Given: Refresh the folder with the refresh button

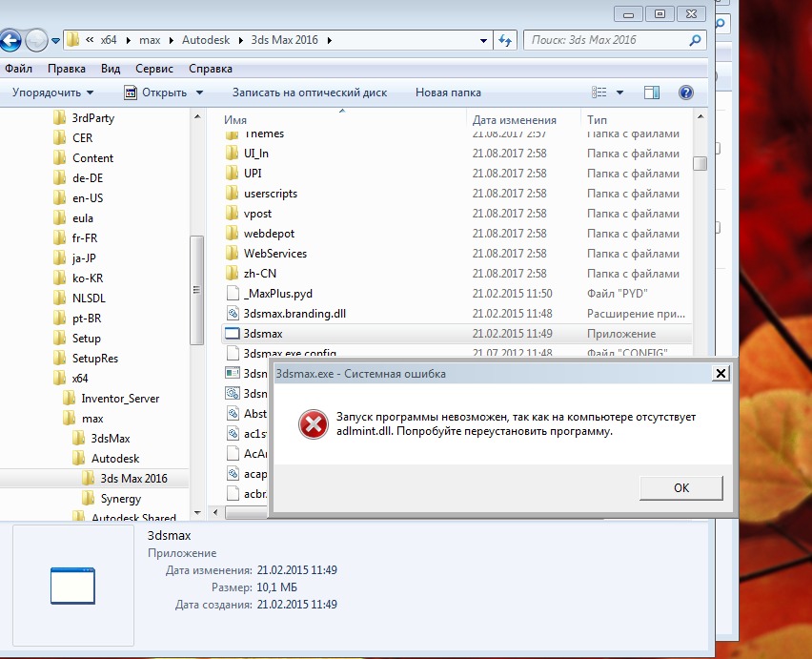Looking at the screenshot, I should (505, 40).
